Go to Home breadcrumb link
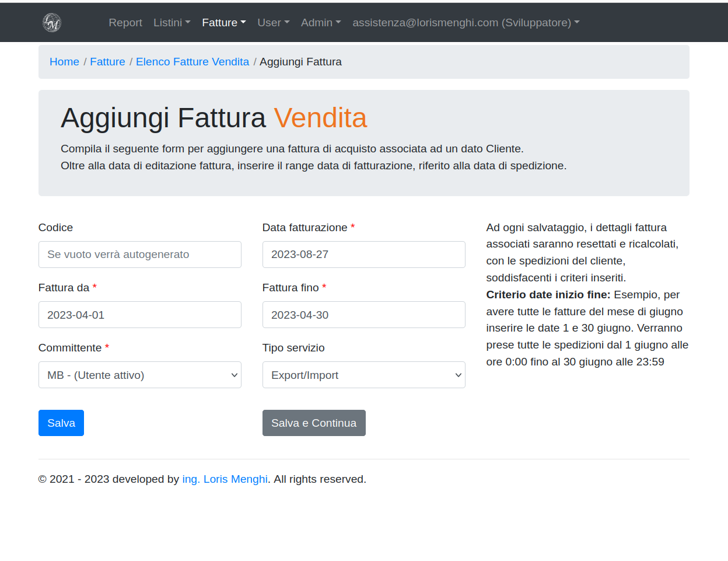 pyautogui.click(x=64, y=62)
